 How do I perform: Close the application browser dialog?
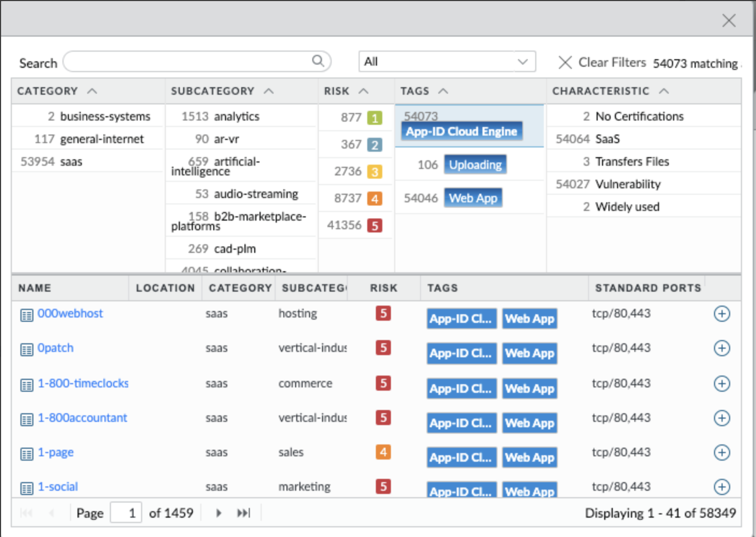(x=729, y=20)
